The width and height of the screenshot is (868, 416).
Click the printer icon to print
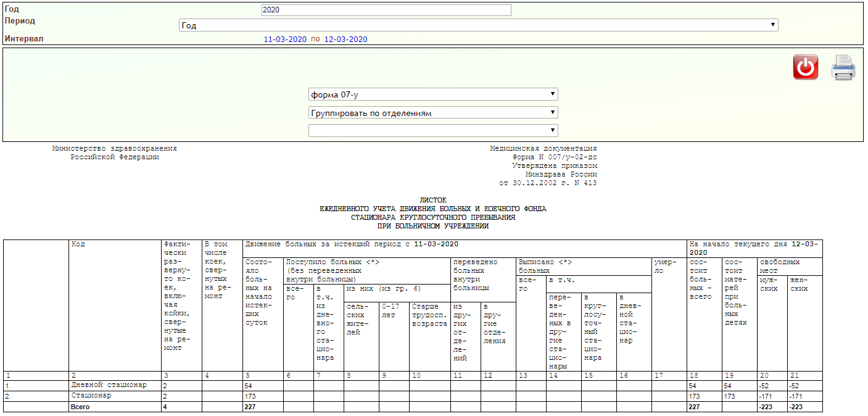(x=843, y=68)
